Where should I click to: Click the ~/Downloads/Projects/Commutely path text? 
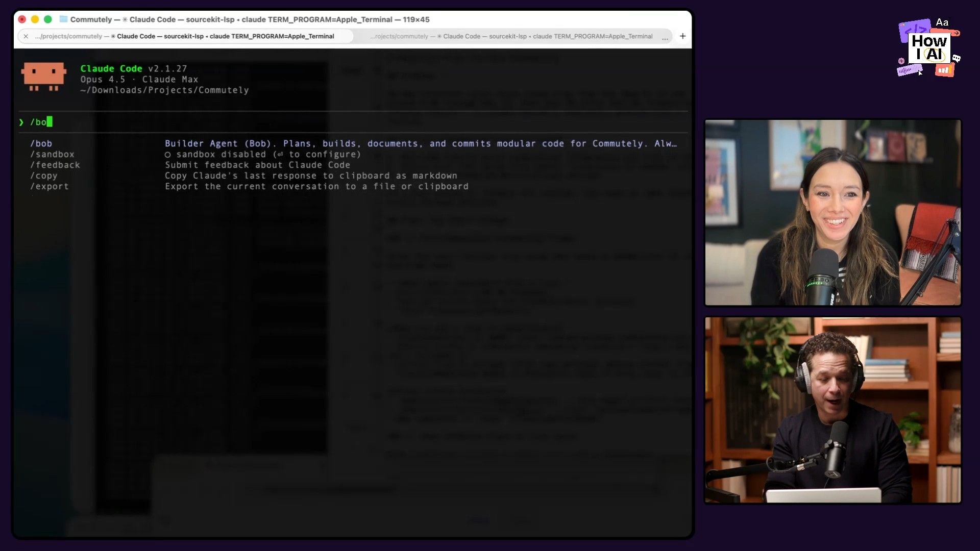[164, 90]
